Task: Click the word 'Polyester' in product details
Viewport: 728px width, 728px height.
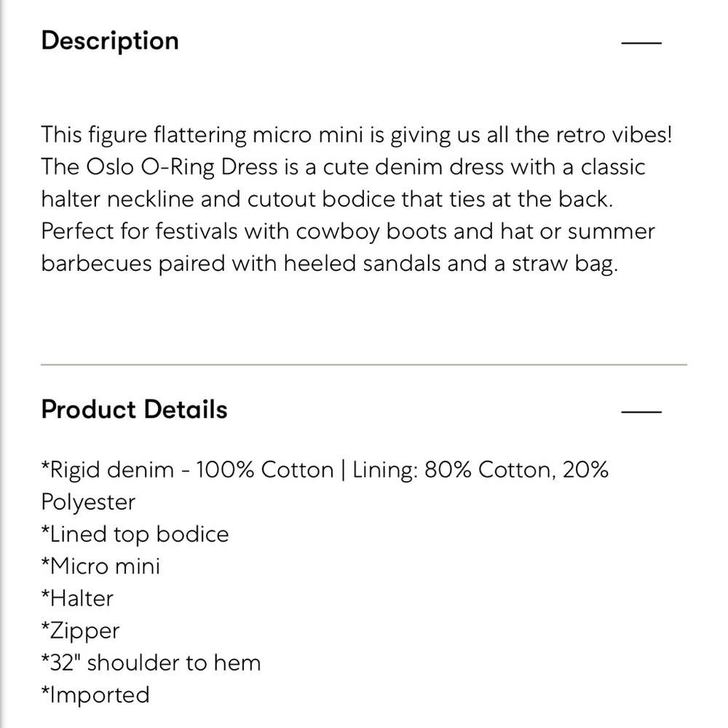Action: 88,502
